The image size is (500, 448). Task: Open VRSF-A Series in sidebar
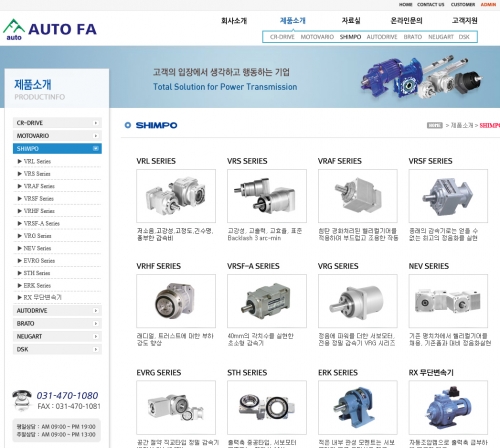click(41, 223)
